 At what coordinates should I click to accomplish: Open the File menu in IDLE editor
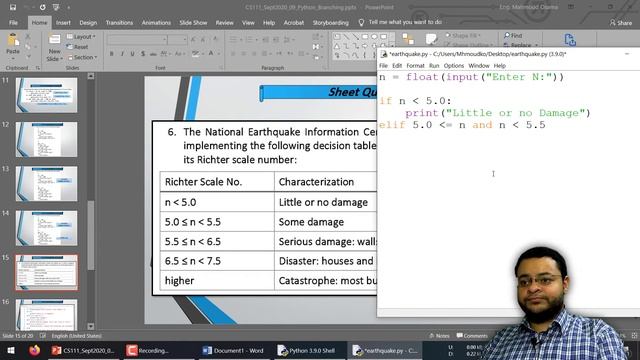point(383,66)
